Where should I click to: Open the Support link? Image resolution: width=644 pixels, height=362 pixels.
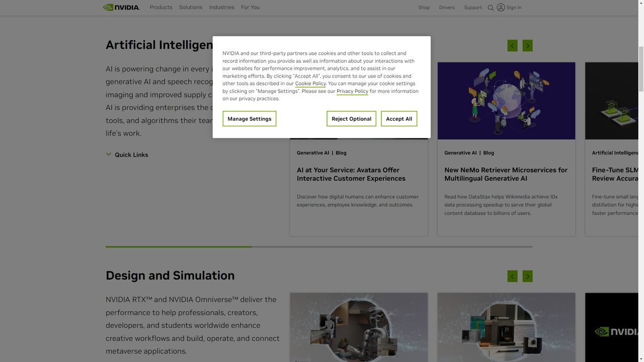473,8
